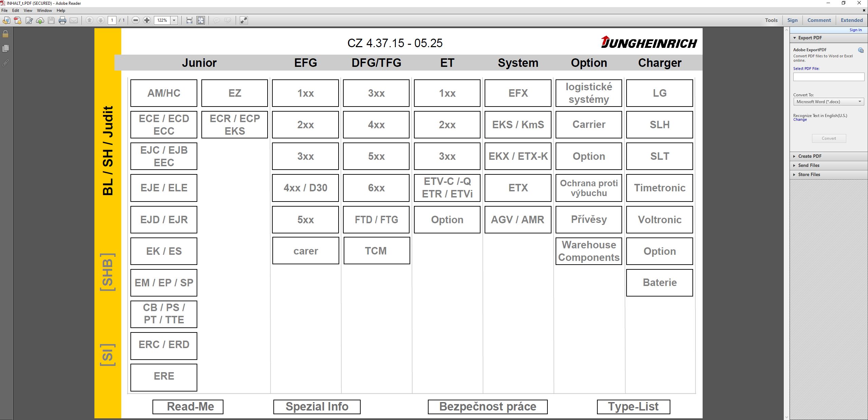
Task: Zoom out using the minus icon
Action: [x=135, y=20]
